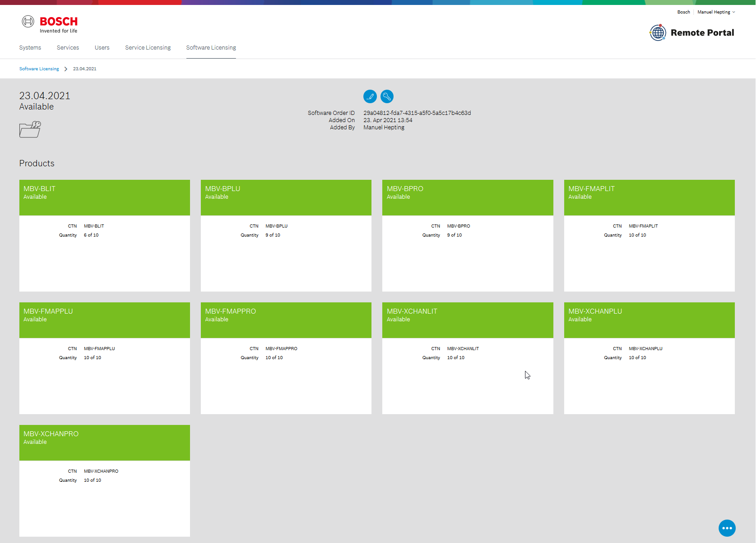Click the Products section heading
The image size is (756, 543).
pos(37,163)
